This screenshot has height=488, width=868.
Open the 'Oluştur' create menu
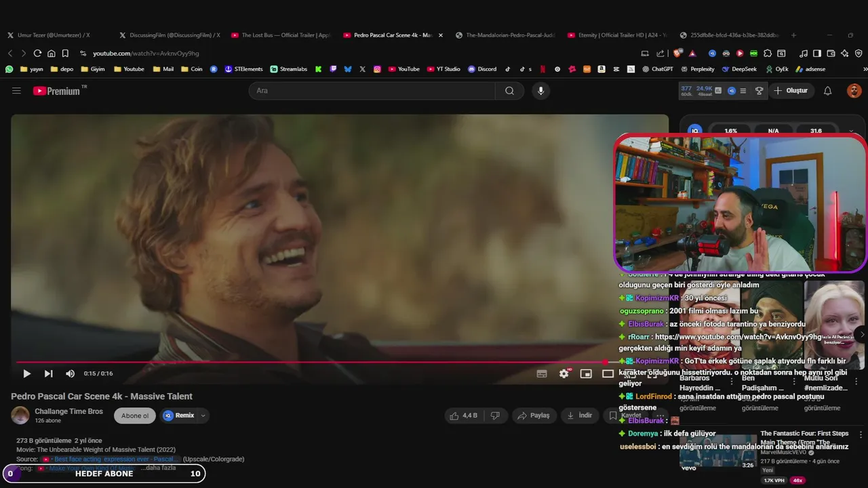click(x=791, y=91)
